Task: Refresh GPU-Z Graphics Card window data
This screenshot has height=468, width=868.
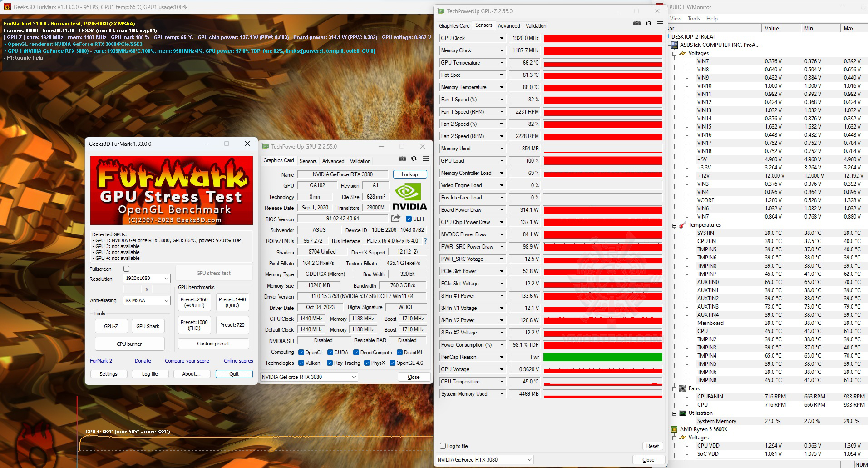Action: tap(414, 159)
